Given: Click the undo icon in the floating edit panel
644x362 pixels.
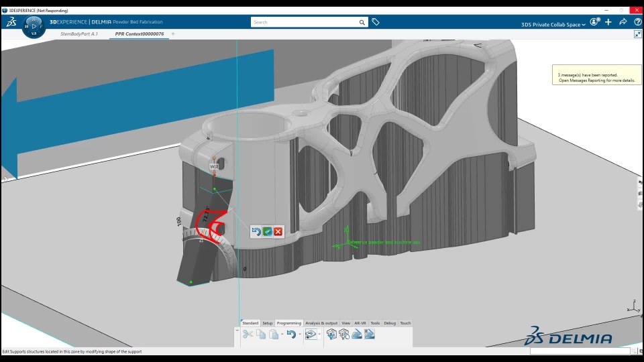Looking at the screenshot, I should pos(256,232).
